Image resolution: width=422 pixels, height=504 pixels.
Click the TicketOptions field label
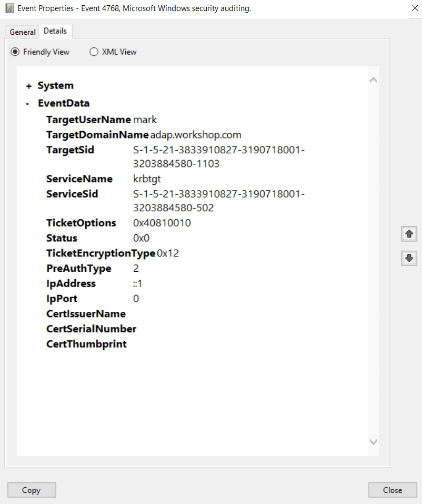click(x=81, y=223)
